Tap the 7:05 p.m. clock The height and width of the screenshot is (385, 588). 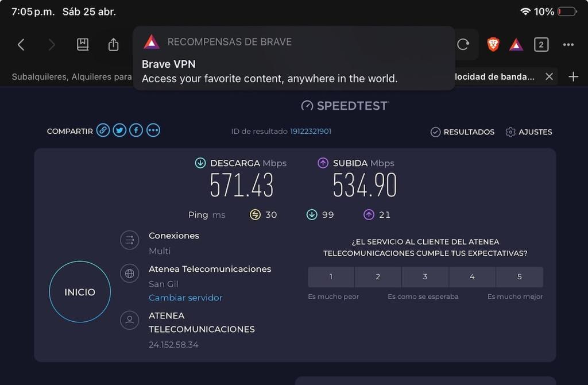(33, 11)
